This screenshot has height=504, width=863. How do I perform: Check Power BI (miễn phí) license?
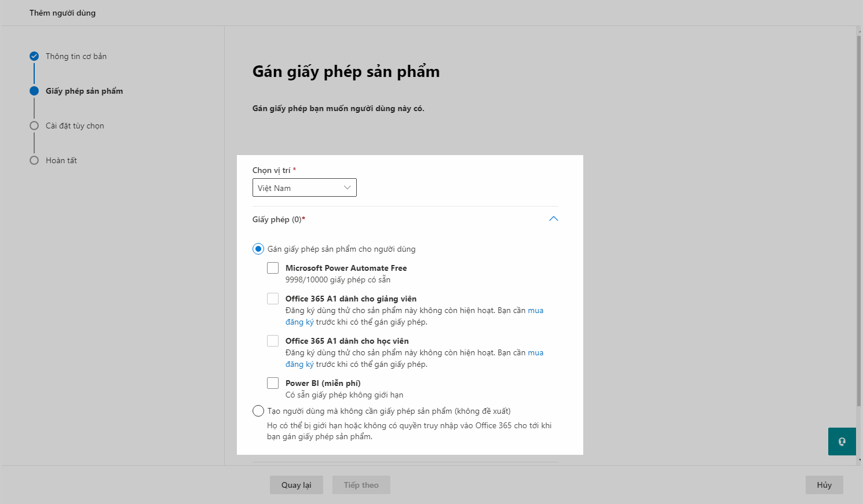273,383
